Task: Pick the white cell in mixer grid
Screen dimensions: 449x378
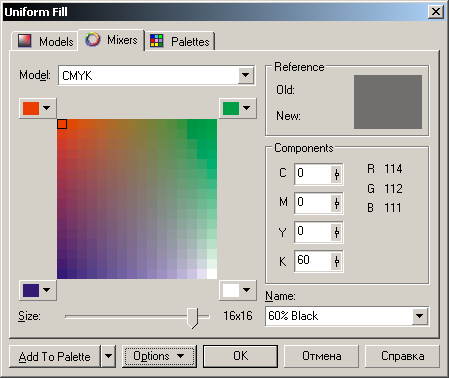Action: click(212, 274)
